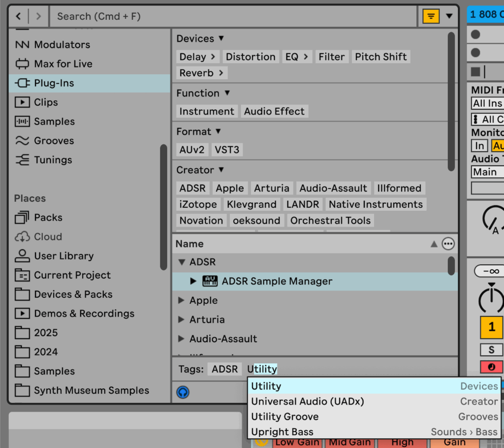Open the Max for Live category

(59, 64)
